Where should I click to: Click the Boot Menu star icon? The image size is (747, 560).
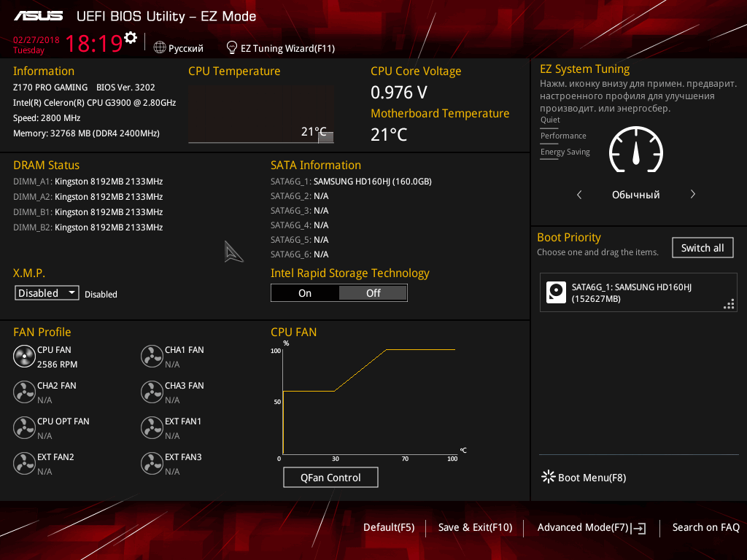point(549,477)
